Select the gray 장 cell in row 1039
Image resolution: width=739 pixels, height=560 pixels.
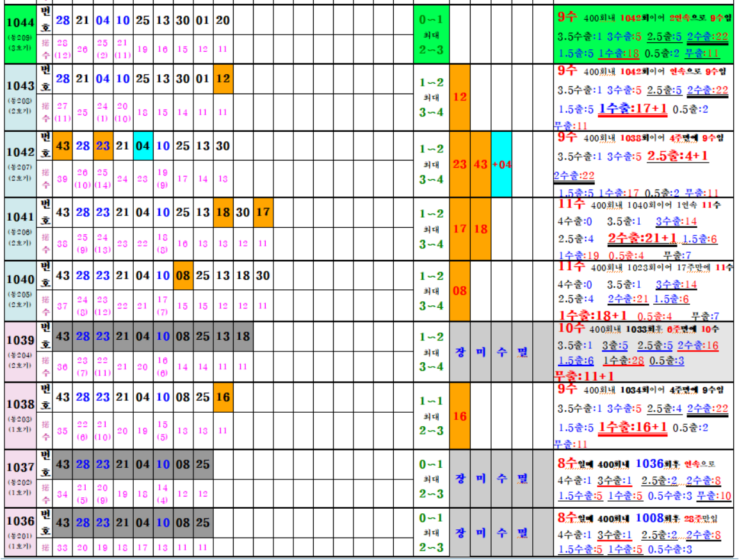(460, 351)
